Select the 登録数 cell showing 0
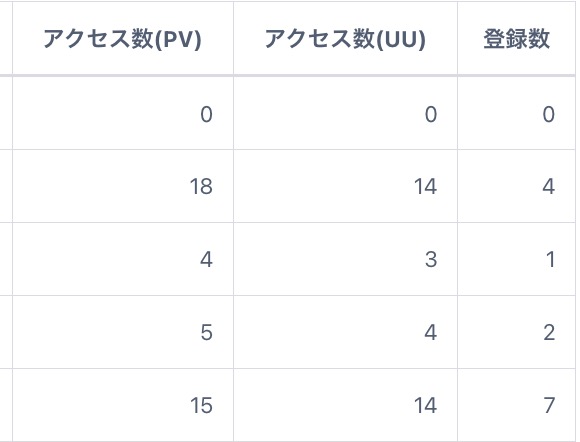Screen dimensions: 580x442 pyautogui.click(x=517, y=114)
